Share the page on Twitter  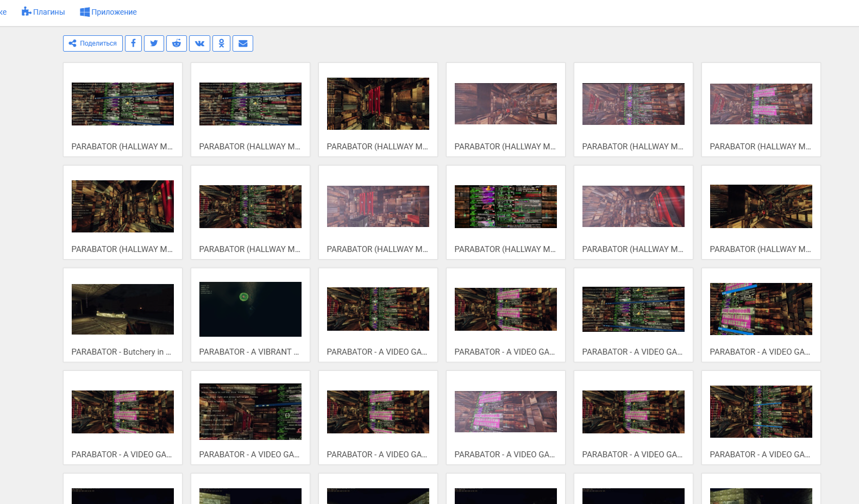(x=154, y=43)
